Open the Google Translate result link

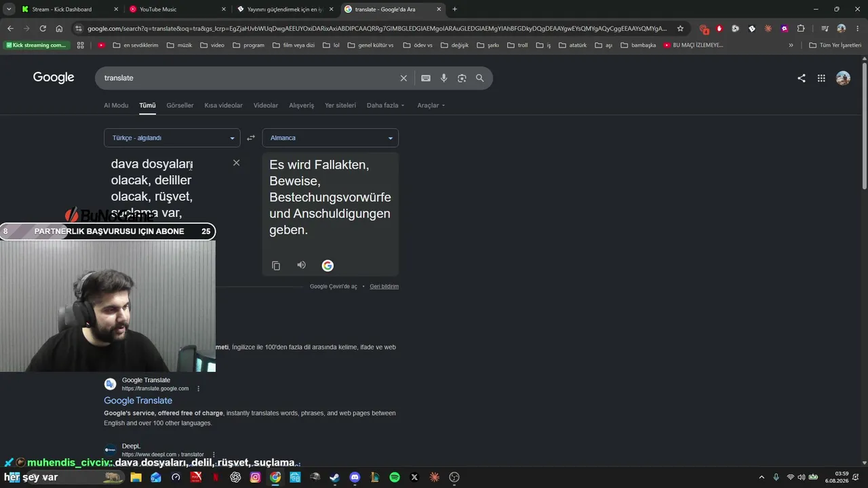click(x=138, y=401)
